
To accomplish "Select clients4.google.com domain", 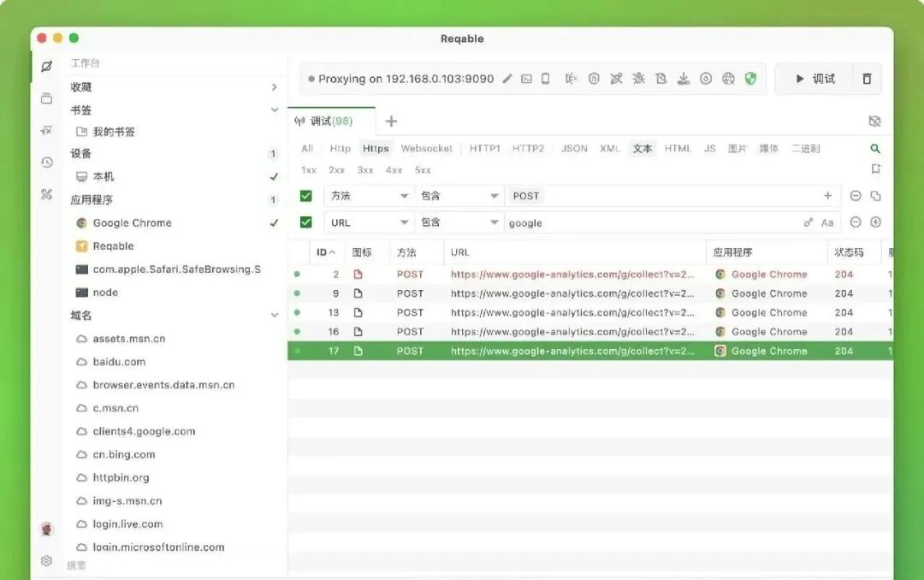I will click(144, 431).
